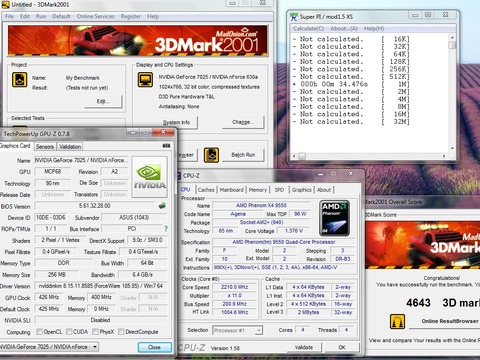Click the Super PI horizontal scrollbar thumb
The image size is (480, 360).
point(302,156)
